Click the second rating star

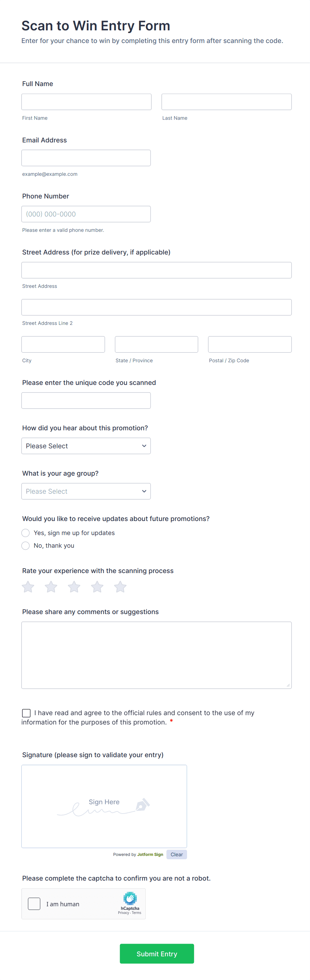point(51,587)
